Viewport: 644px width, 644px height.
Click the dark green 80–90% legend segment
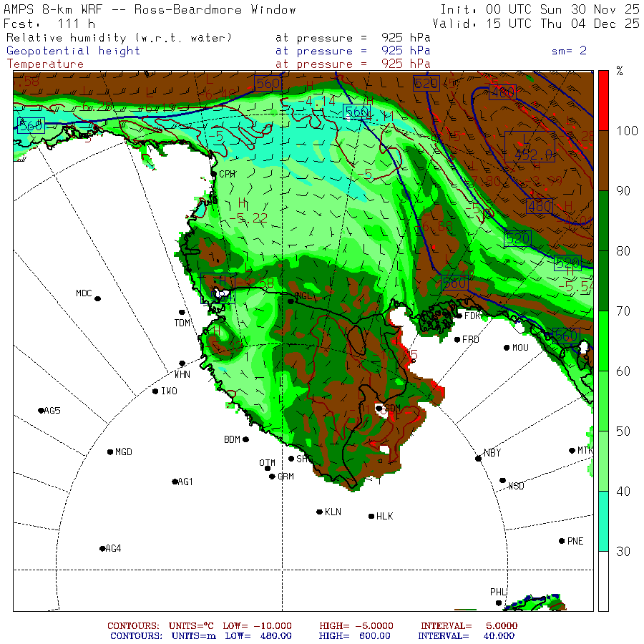click(x=603, y=220)
